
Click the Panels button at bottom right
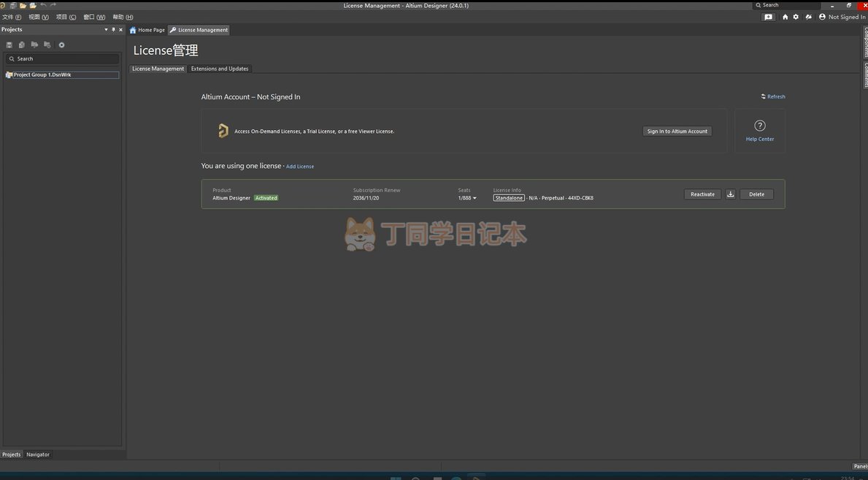860,466
